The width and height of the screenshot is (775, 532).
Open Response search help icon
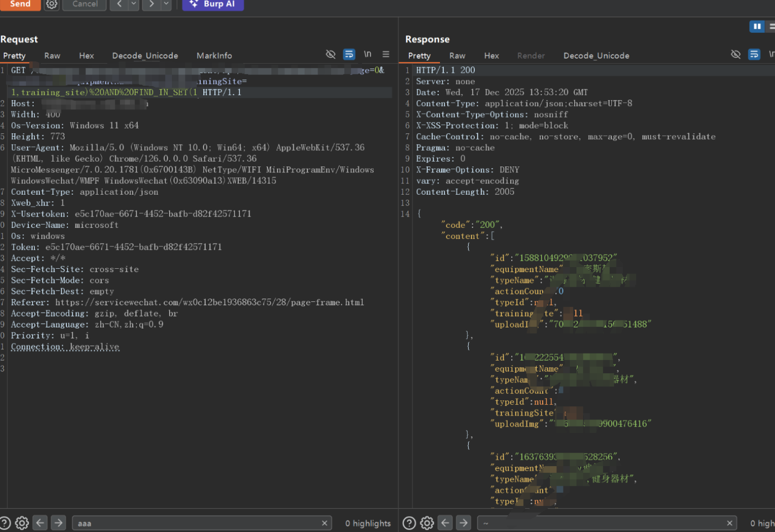pyautogui.click(x=410, y=523)
